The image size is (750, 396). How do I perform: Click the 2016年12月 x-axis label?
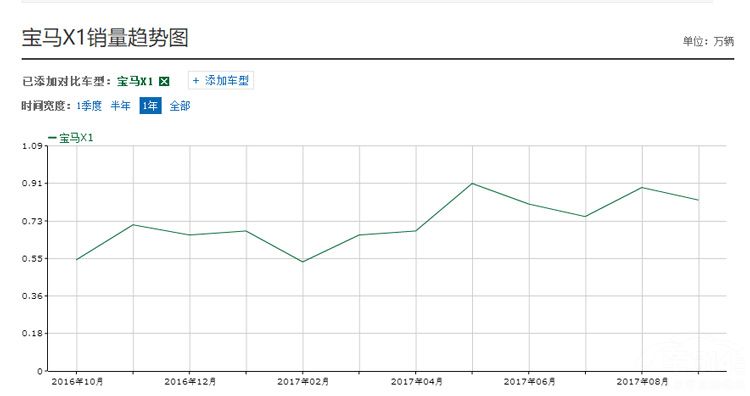click(x=190, y=382)
